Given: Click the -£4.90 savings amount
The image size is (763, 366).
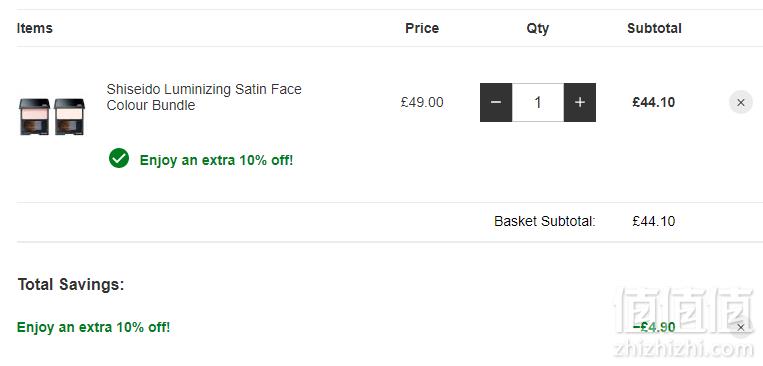Looking at the screenshot, I should click(654, 327).
